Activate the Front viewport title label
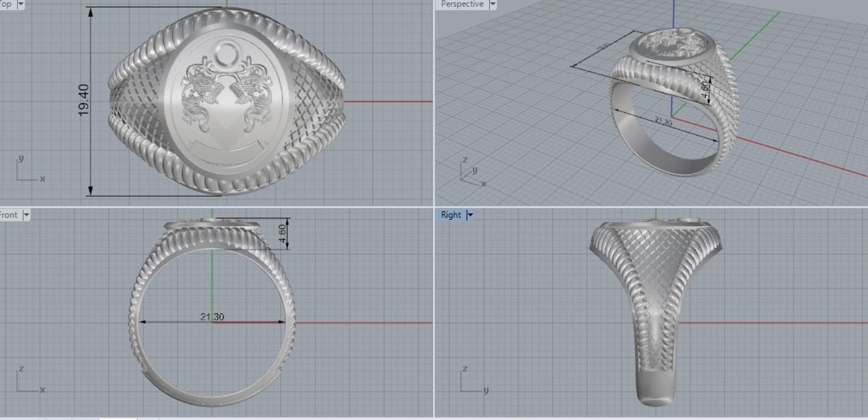The image size is (868, 420). point(8,215)
